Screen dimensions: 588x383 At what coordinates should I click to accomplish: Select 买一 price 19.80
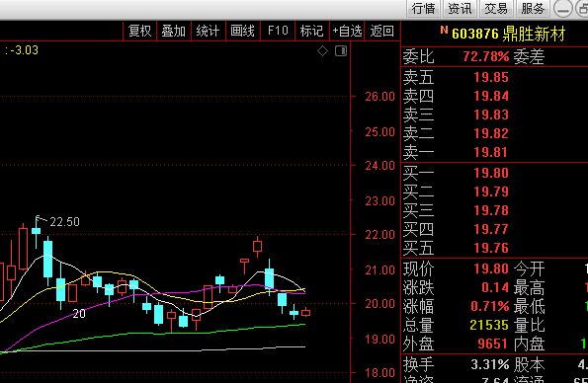[491, 173]
